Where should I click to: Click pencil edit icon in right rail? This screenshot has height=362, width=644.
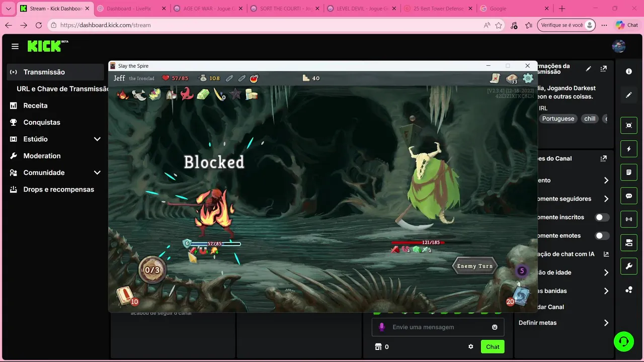[629, 95]
